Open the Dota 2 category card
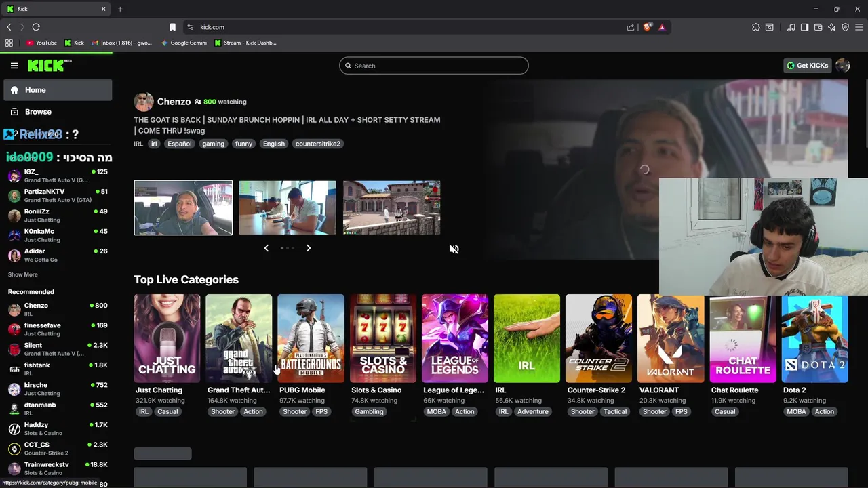This screenshot has height=488, width=868. (814, 338)
